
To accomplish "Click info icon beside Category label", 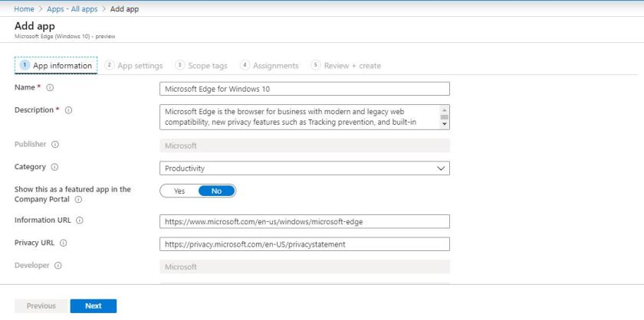I will (54, 167).
